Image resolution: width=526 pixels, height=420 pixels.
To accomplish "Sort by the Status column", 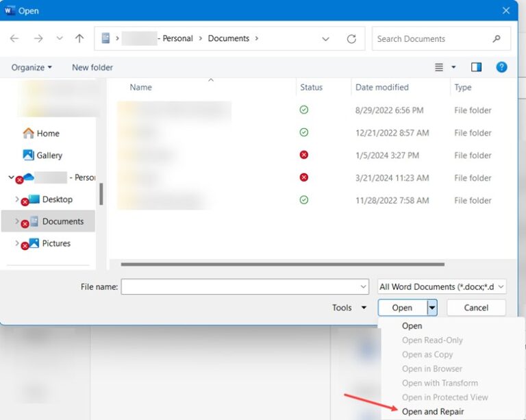I will pyautogui.click(x=312, y=87).
